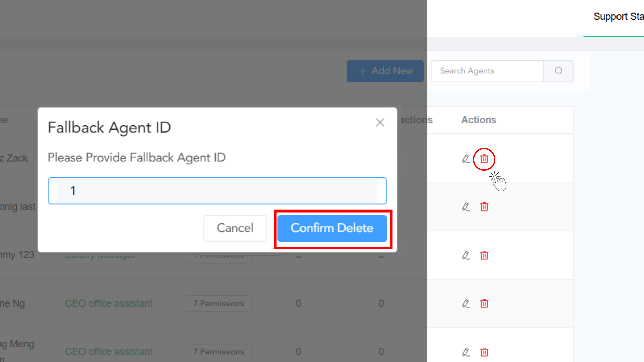Click the Add New agent button
This screenshot has width=644, height=362.
click(385, 71)
